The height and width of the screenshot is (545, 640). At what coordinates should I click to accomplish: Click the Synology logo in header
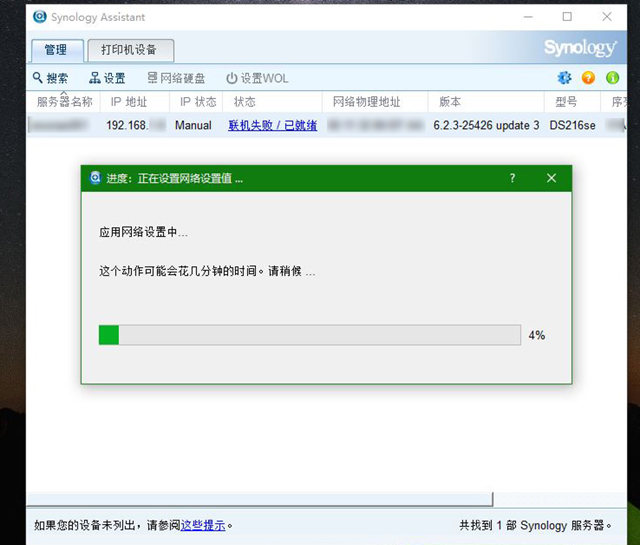click(x=580, y=48)
